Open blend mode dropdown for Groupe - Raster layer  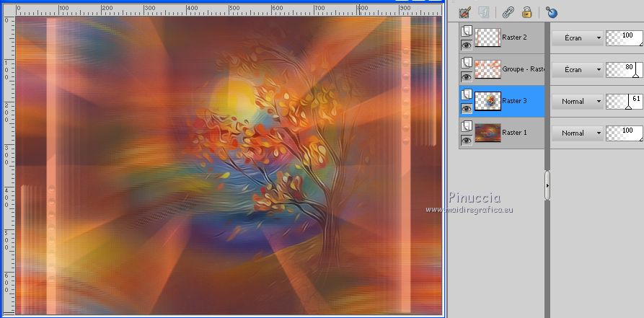point(577,69)
